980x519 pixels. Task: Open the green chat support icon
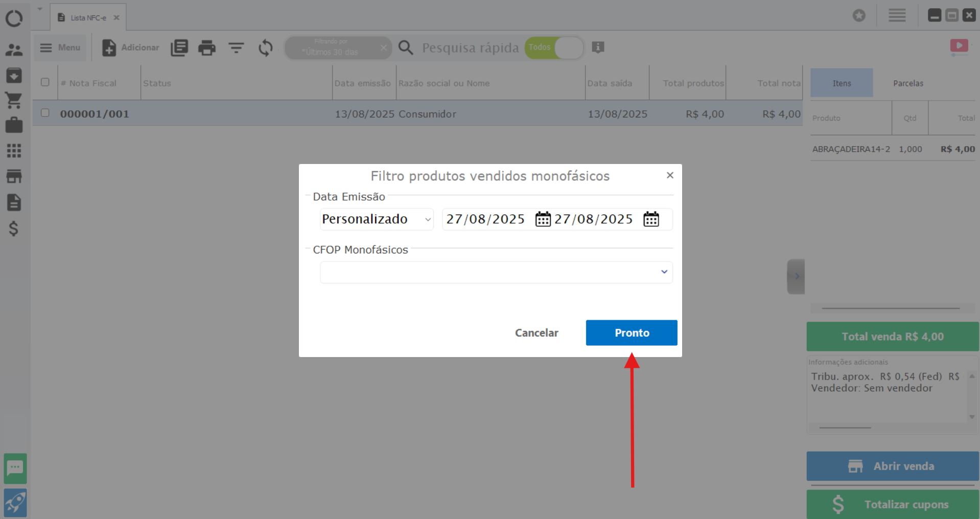(15, 468)
